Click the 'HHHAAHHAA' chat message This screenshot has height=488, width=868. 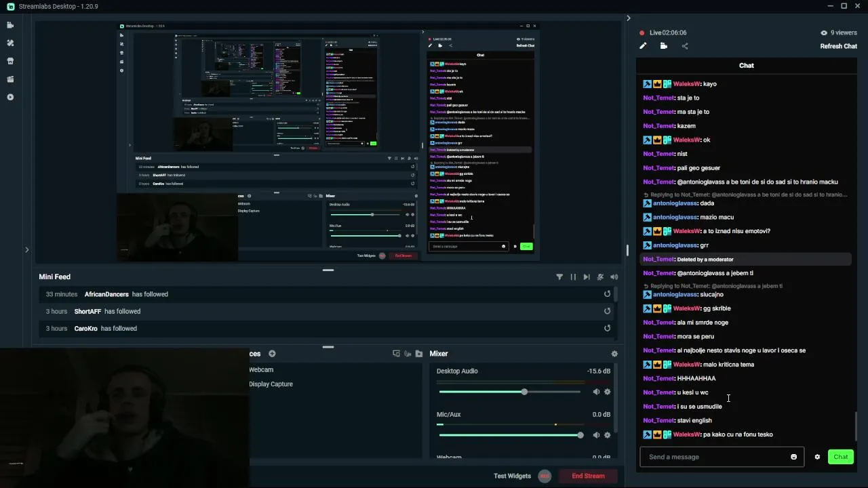coord(696,378)
